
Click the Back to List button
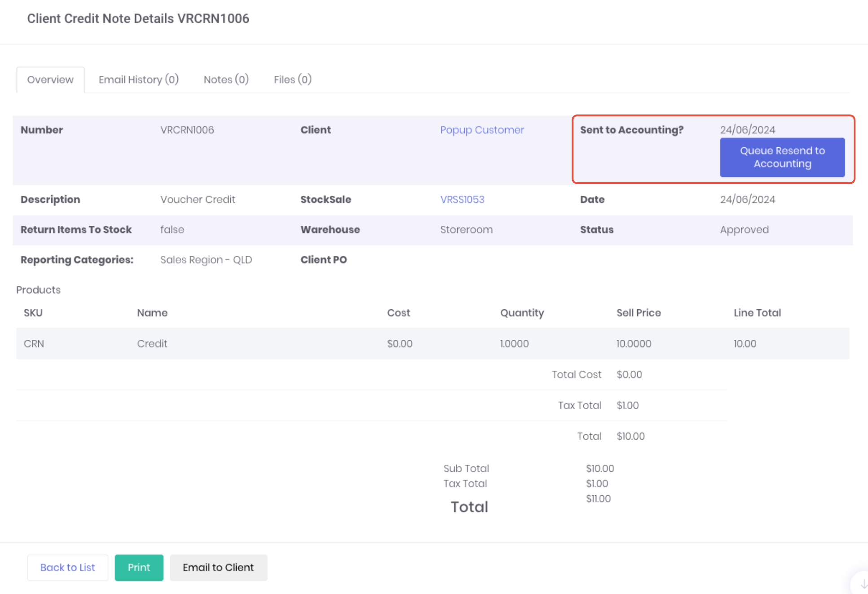67,568
